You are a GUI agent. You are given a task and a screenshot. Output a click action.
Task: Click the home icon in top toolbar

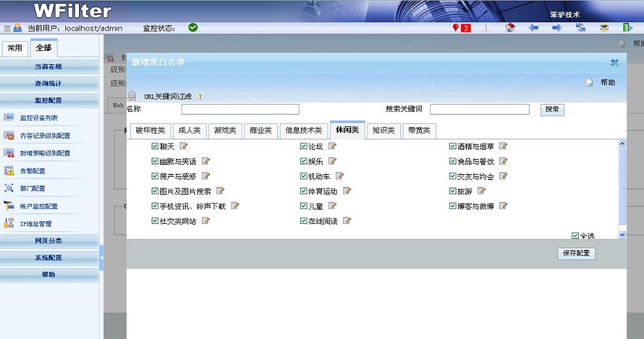pos(510,27)
